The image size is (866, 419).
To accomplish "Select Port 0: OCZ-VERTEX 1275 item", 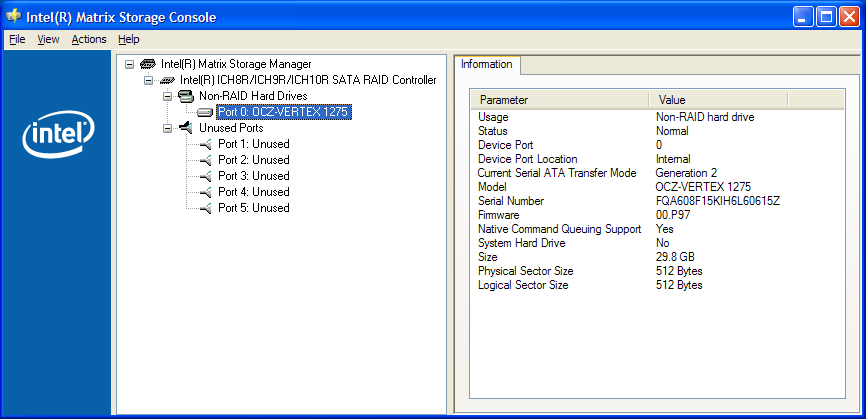I will (283, 112).
